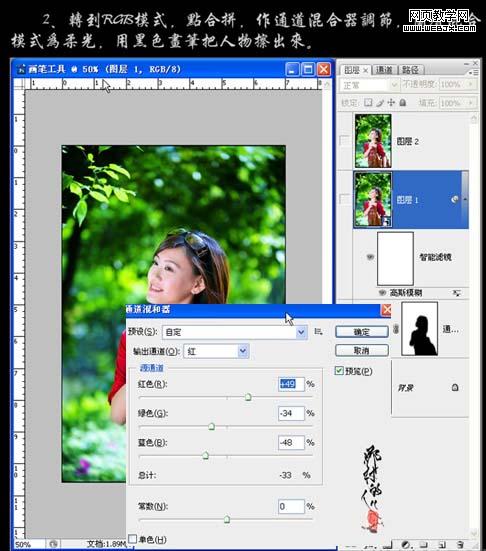This screenshot has height=551, width=486.
Task: Click the 确定 button
Action: [362, 332]
